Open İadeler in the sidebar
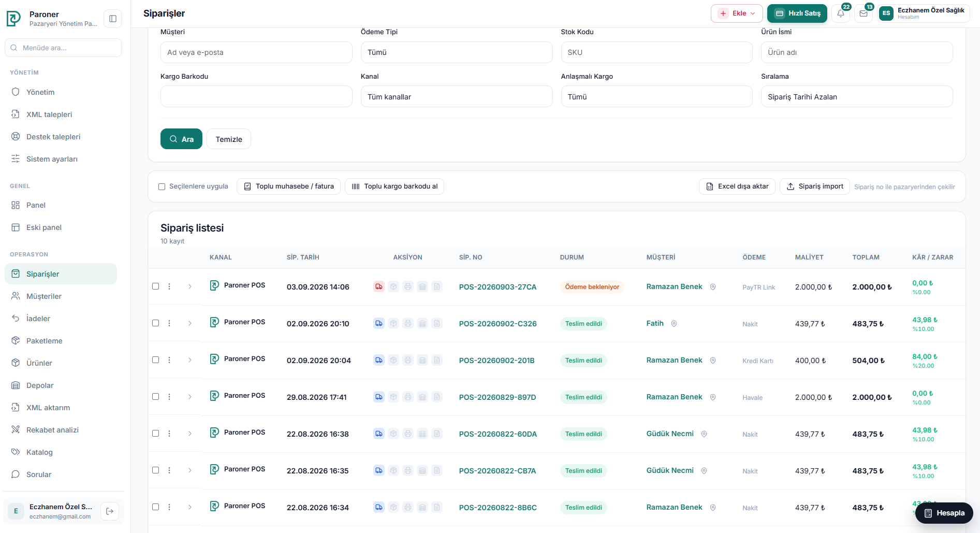The image size is (980, 533). point(61,319)
